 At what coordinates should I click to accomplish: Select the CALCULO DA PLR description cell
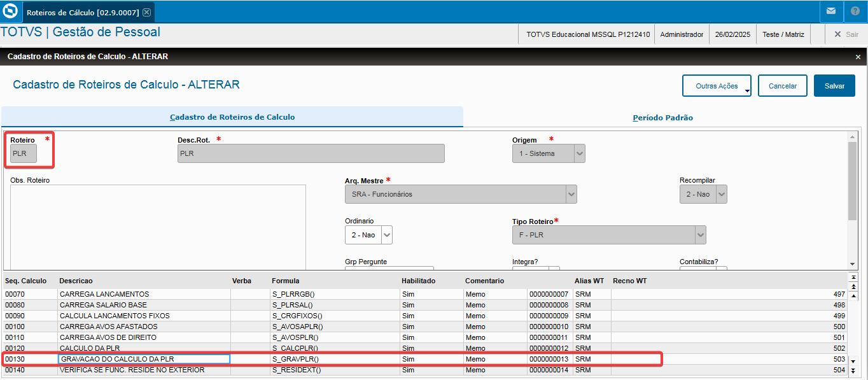(144, 348)
